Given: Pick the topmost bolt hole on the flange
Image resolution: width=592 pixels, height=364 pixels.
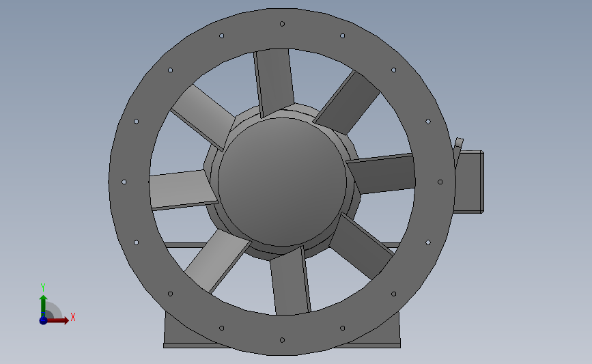Looking at the screenshot, I should (282, 24).
